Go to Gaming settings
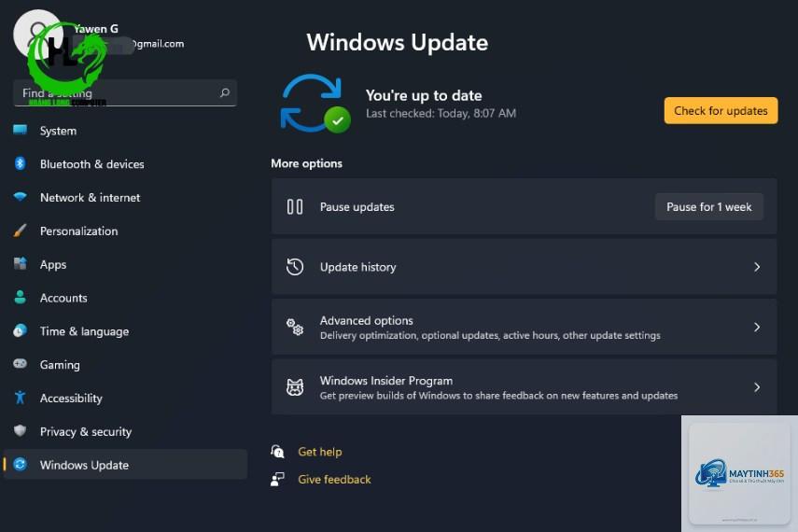Screen dimensions: 798x532 pyautogui.click(x=125, y=365)
